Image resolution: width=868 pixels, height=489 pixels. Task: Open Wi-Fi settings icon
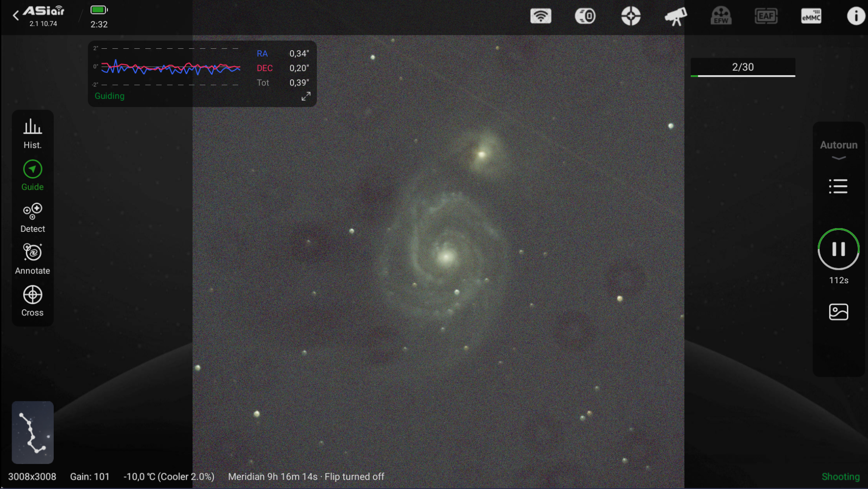tap(541, 16)
